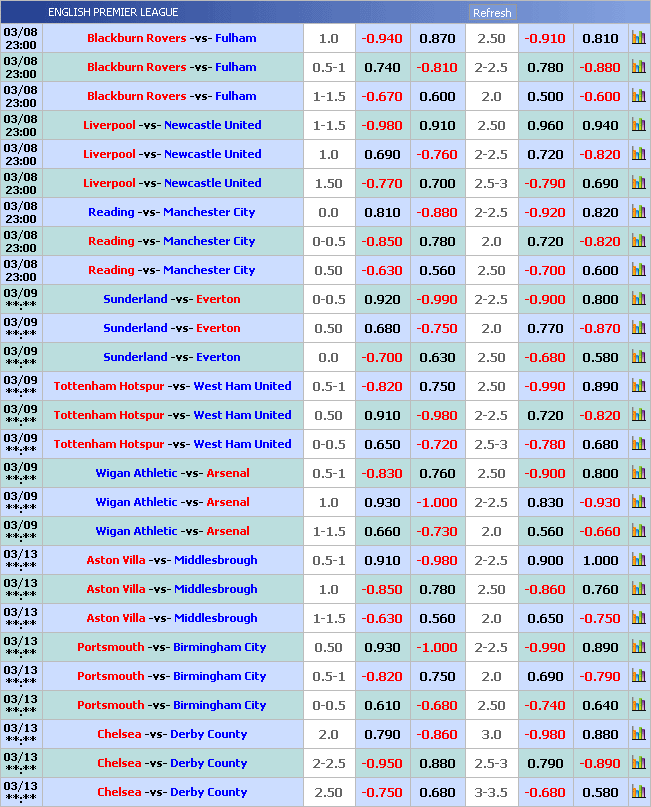Screen dimensions: 651x807
Task: Choose 0.930 odds in Portsmouth 0.50 row
Action: point(382,647)
